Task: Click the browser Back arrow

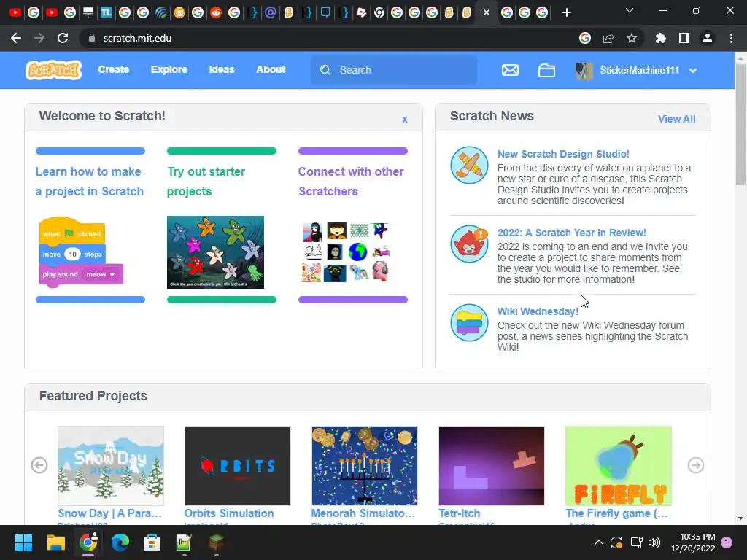Action: coord(16,38)
